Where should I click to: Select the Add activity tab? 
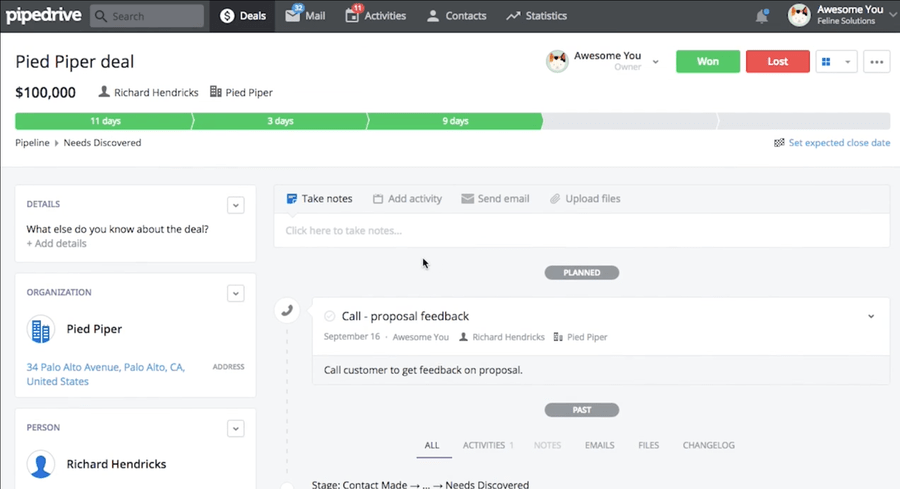(408, 199)
